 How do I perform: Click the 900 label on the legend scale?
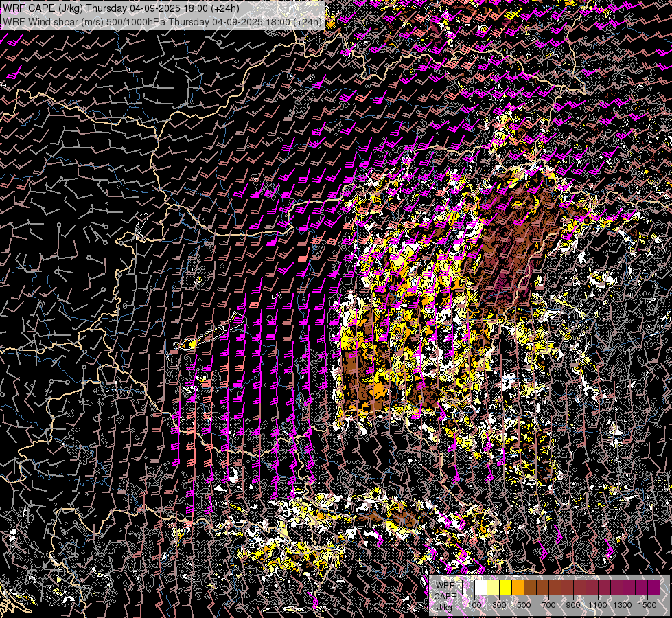click(x=574, y=605)
